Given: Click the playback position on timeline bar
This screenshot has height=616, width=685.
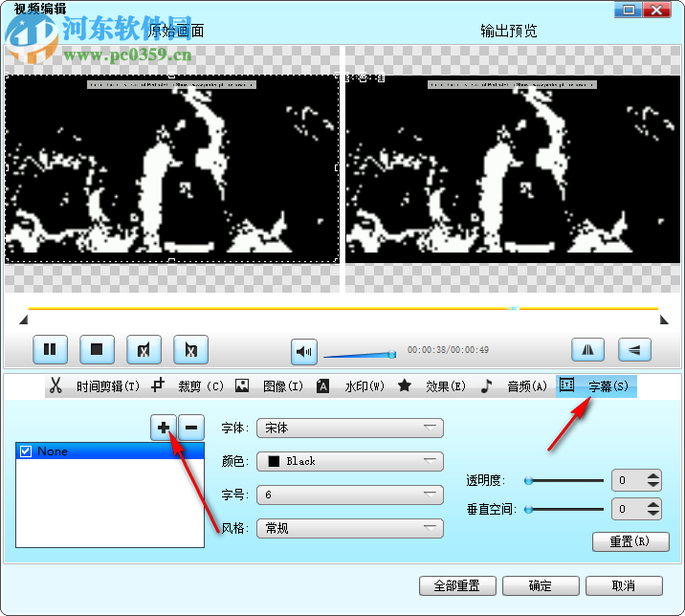Looking at the screenshot, I should (x=515, y=308).
